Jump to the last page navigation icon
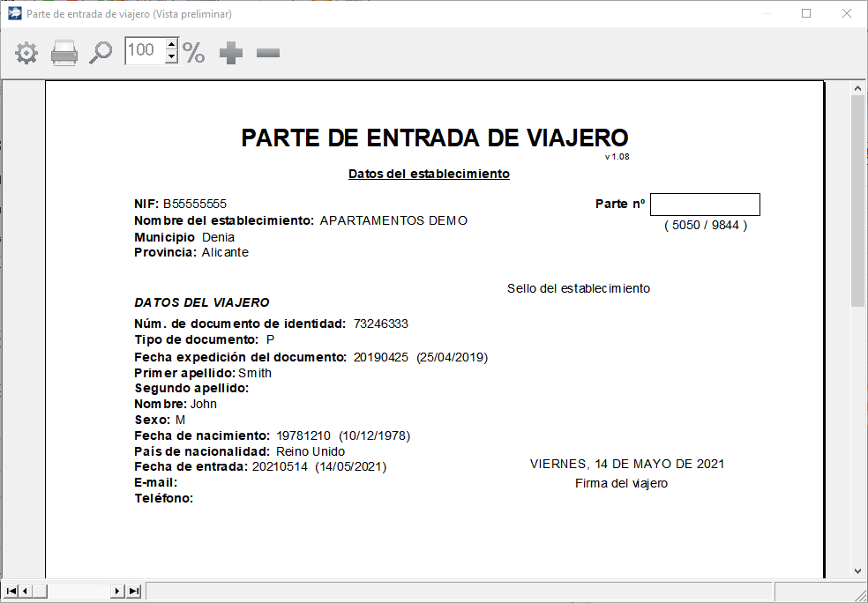868x603 pixels. click(x=132, y=591)
